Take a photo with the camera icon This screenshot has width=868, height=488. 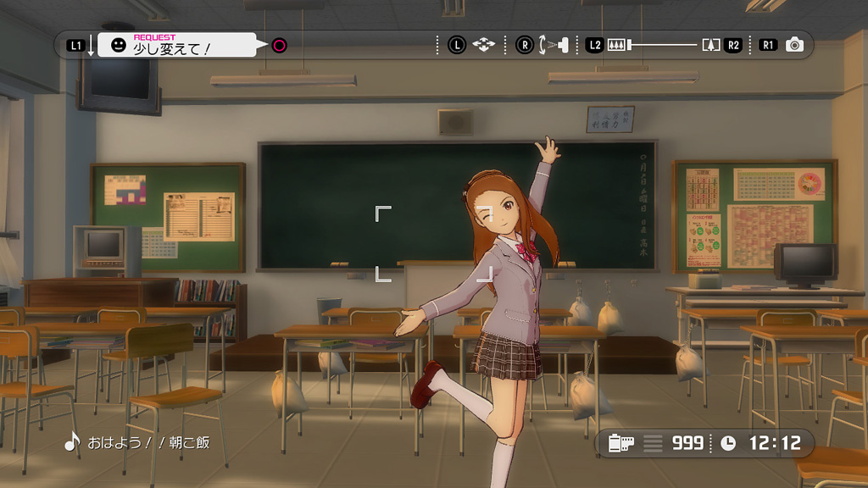click(x=794, y=45)
